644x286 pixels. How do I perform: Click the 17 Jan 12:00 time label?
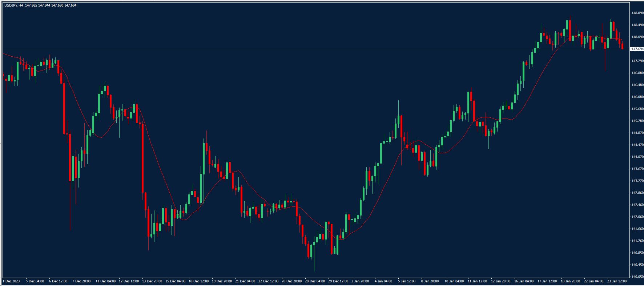547,281
